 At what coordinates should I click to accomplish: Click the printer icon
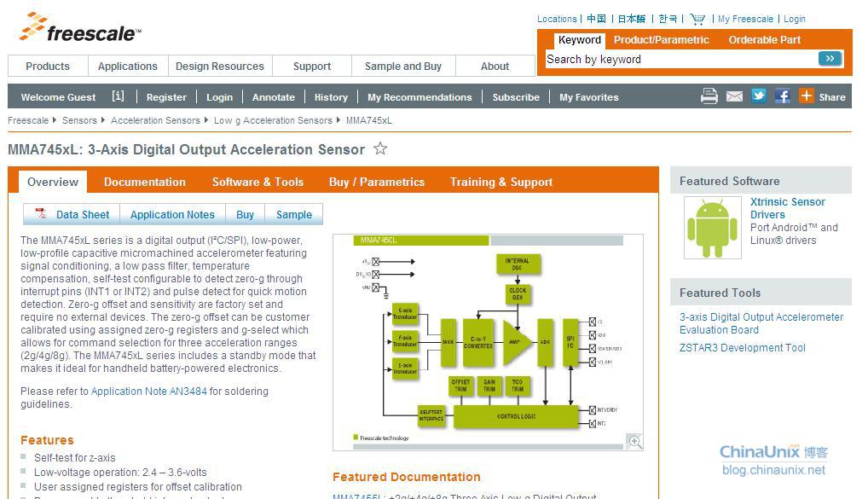coord(709,96)
